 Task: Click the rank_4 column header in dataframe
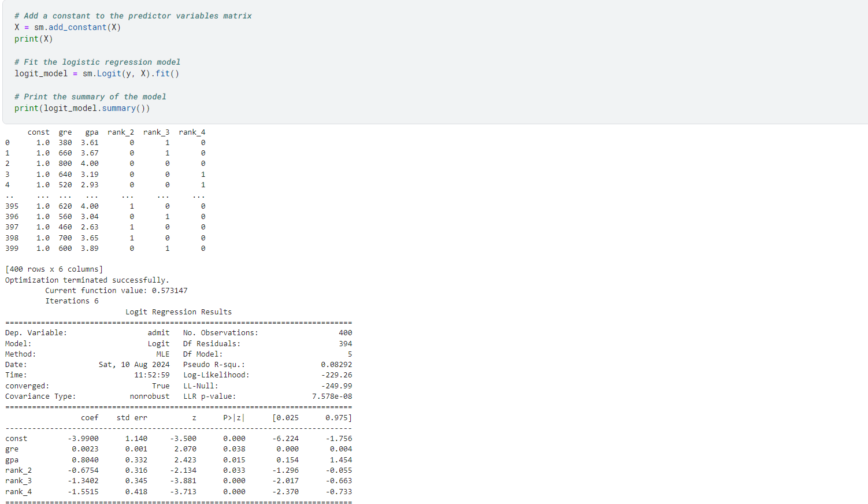(x=192, y=132)
